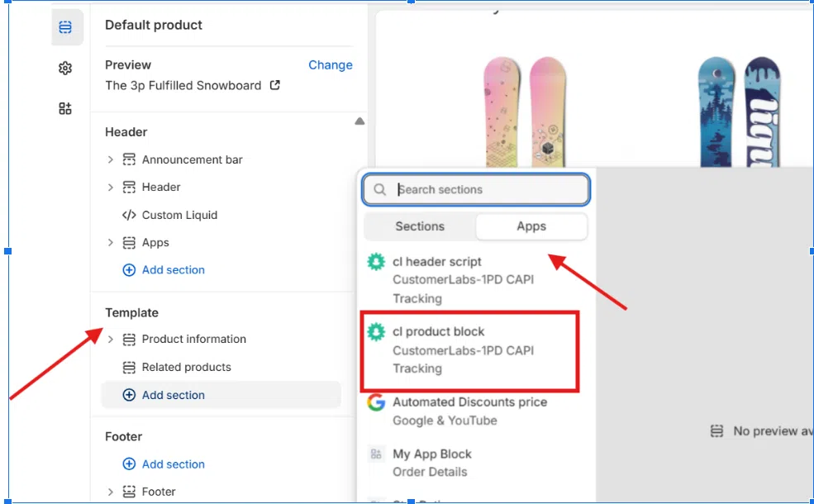Image resolution: width=814 pixels, height=504 pixels.
Task: Click the external link icon beside preview product
Action: (x=275, y=85)
